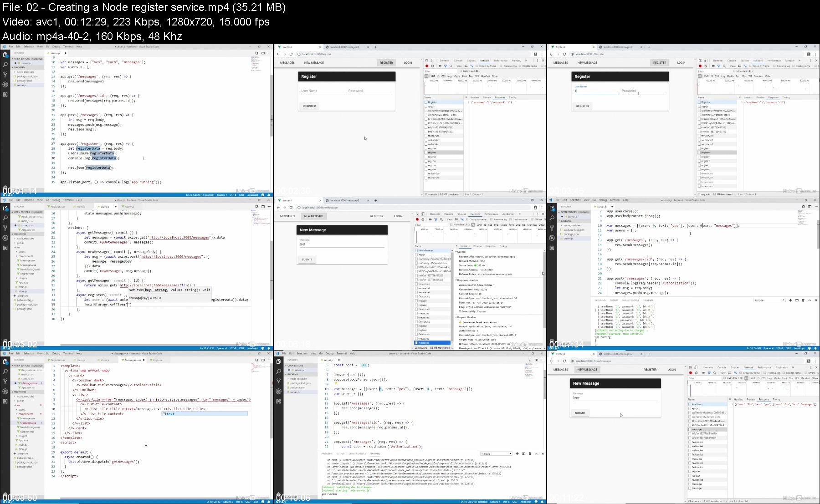Image resolution: width=820 pixels, height=504 pixels.
Task: Open Extensions icon in the 00:01:14 frame
Action: (5, 95)
